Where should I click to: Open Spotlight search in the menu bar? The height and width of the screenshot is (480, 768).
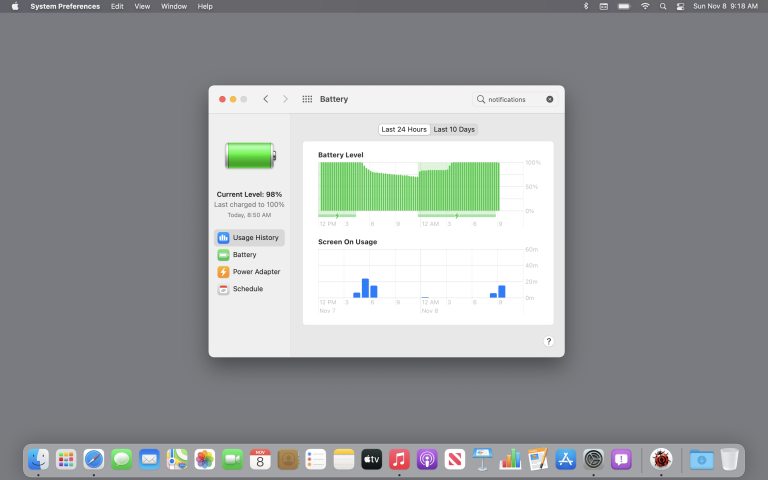pyautogui.click(x=663, y=6)
